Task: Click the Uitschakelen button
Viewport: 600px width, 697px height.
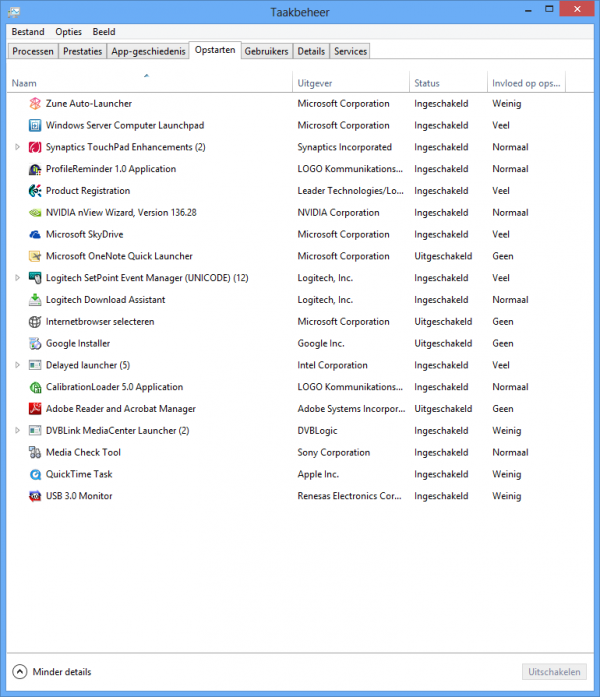Action: 554,672
